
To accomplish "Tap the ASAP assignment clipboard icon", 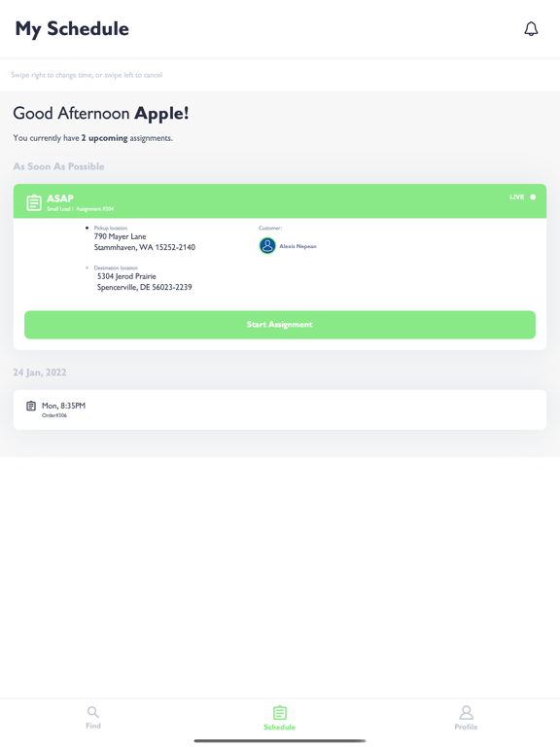I will (34, 202).
